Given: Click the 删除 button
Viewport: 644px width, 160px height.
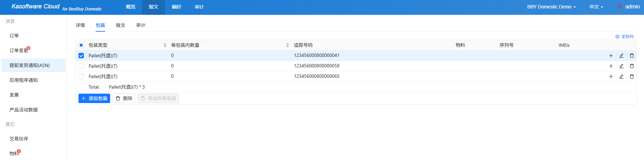Looking at the screenshot, I should tap(124, 98).
